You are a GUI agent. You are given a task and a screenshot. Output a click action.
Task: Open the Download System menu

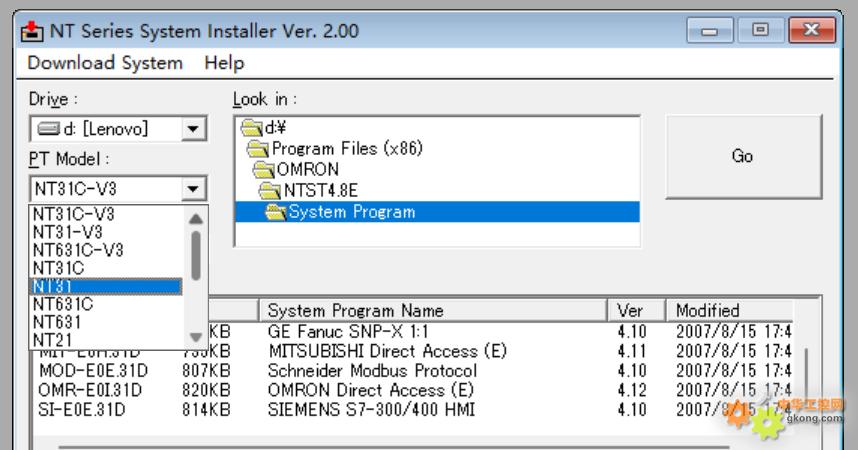[x=105, y=63]
